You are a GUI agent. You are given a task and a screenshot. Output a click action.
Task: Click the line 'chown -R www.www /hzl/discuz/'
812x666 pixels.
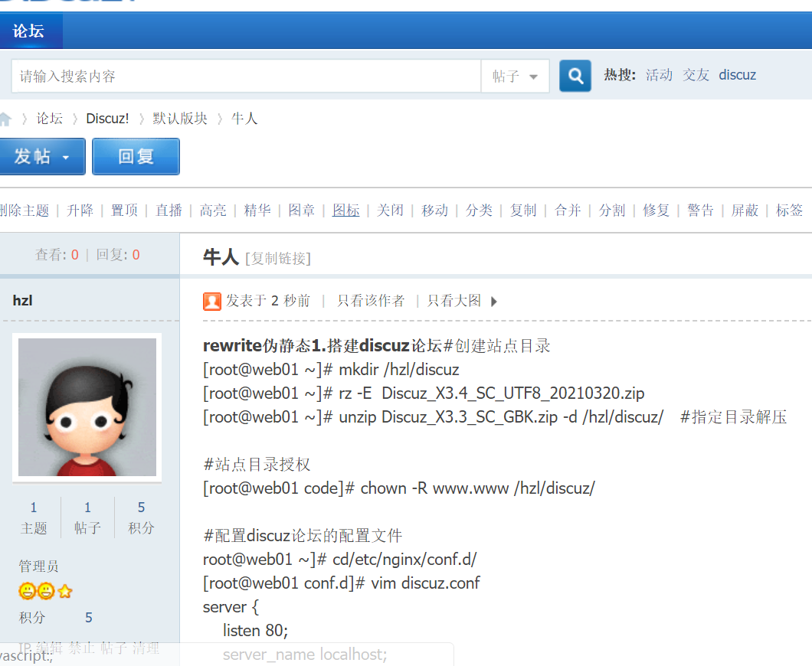(x=399, y=488)
